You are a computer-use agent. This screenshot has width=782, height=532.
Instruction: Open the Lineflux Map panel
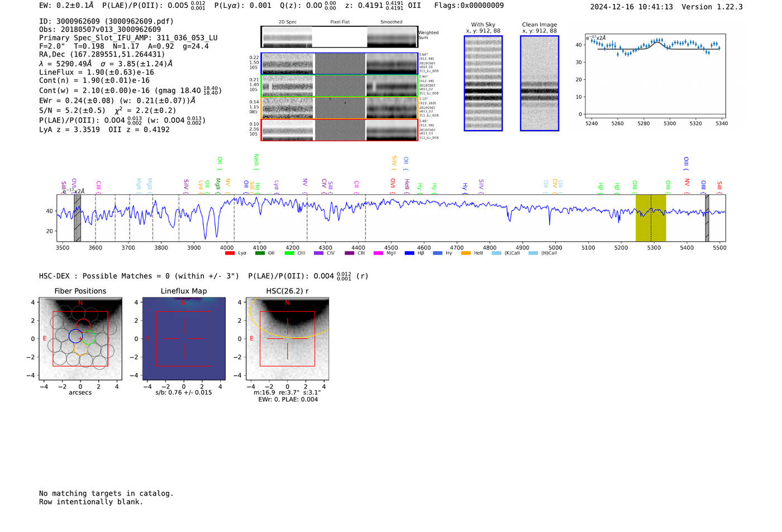(184, 339)
